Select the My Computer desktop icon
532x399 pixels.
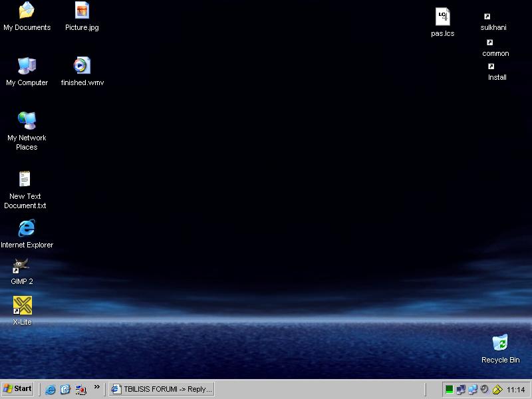tap(27, 66)
